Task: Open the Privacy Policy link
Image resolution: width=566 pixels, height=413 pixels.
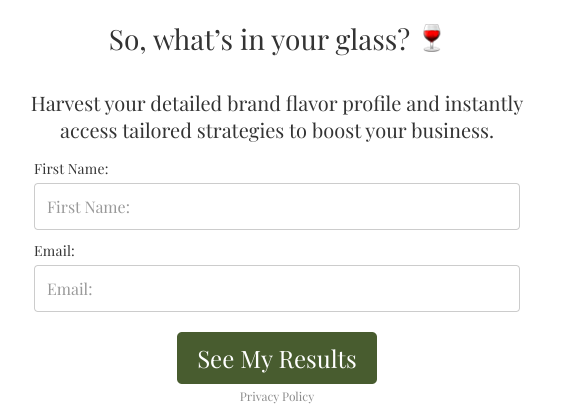Action: 277,397
